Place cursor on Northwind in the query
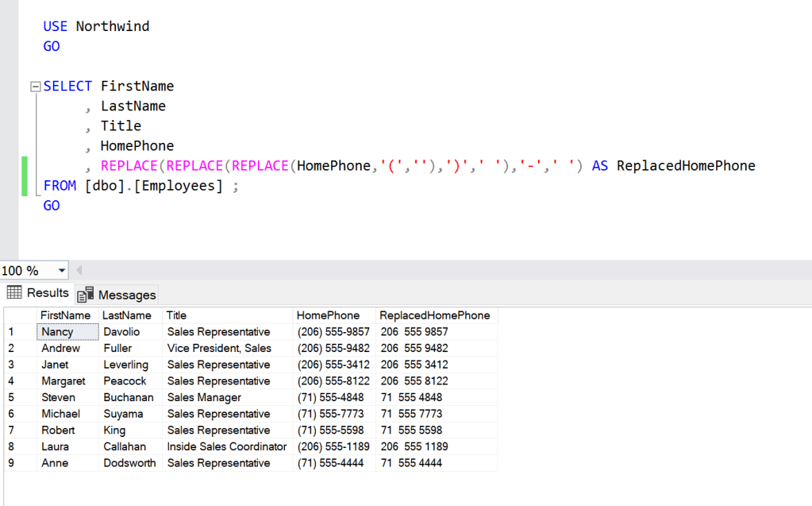Image resolution: width=812 pixels, height=506 pixels. (x=113, y=26)
